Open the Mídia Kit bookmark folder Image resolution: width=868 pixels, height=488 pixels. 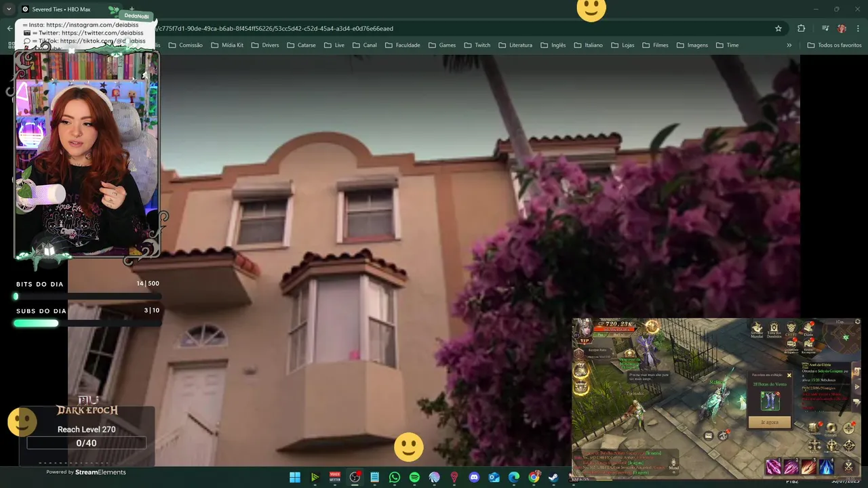point(227,45)
